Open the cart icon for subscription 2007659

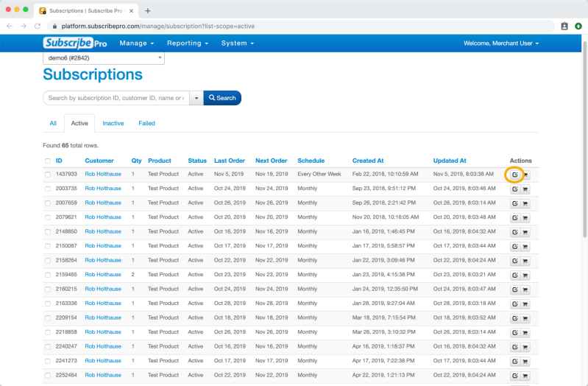[x=525, y=203]
